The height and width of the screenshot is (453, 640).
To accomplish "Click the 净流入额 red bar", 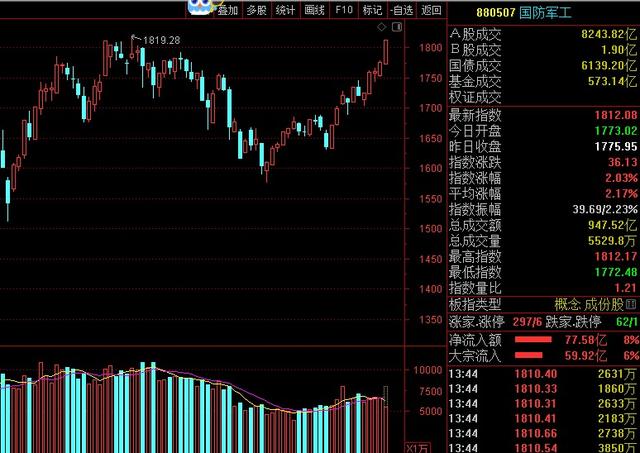I will [533, 340].
